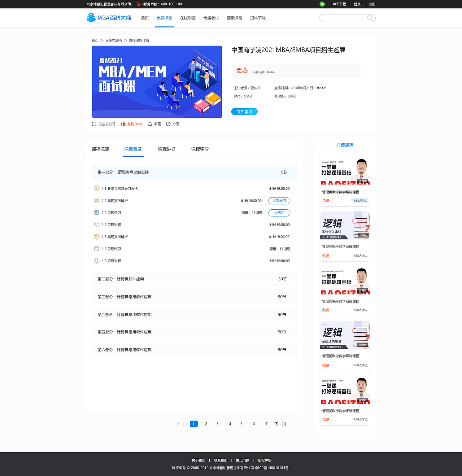Click the QR code 关注公众号 icon

[93, 124]
